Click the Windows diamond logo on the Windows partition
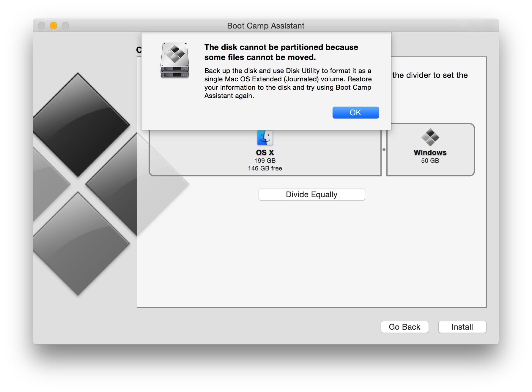 (430, 137)
